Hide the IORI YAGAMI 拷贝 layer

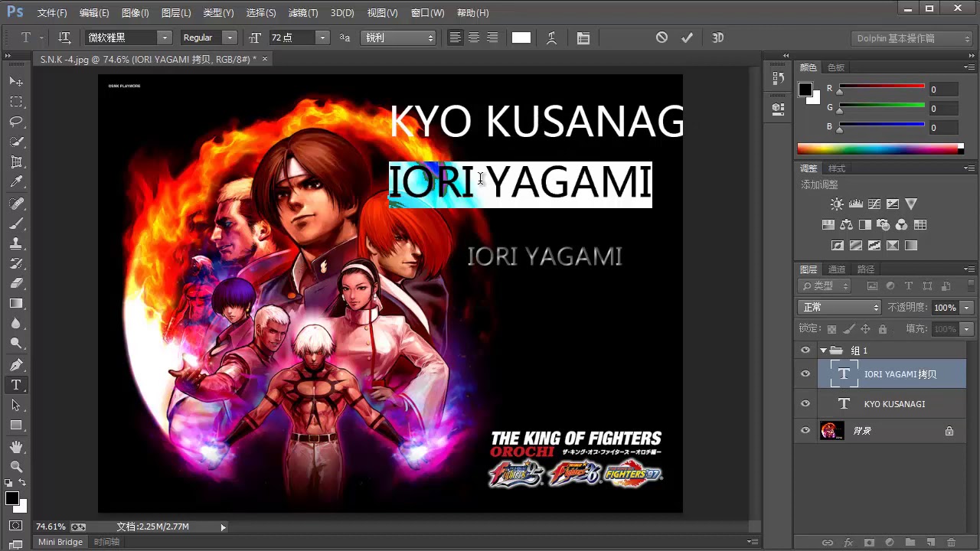[x=805, y=374]
